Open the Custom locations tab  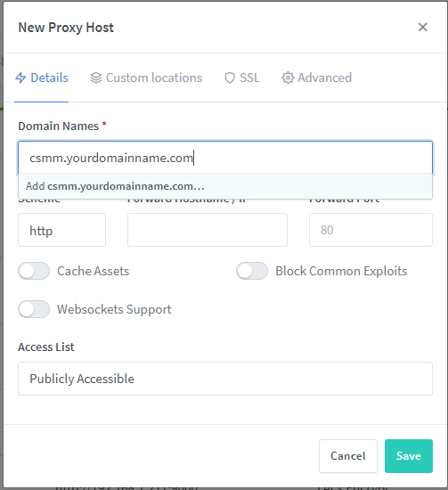pos(146,78)
